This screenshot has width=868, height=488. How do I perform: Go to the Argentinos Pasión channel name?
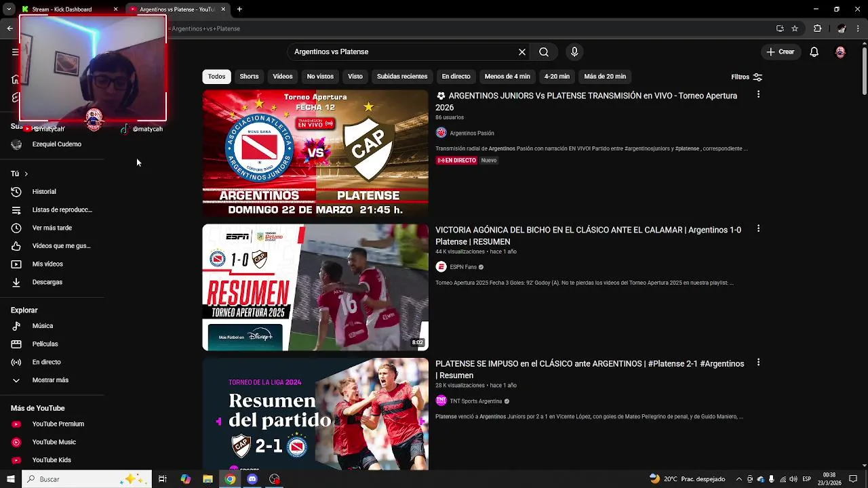(x=472, y=134)
